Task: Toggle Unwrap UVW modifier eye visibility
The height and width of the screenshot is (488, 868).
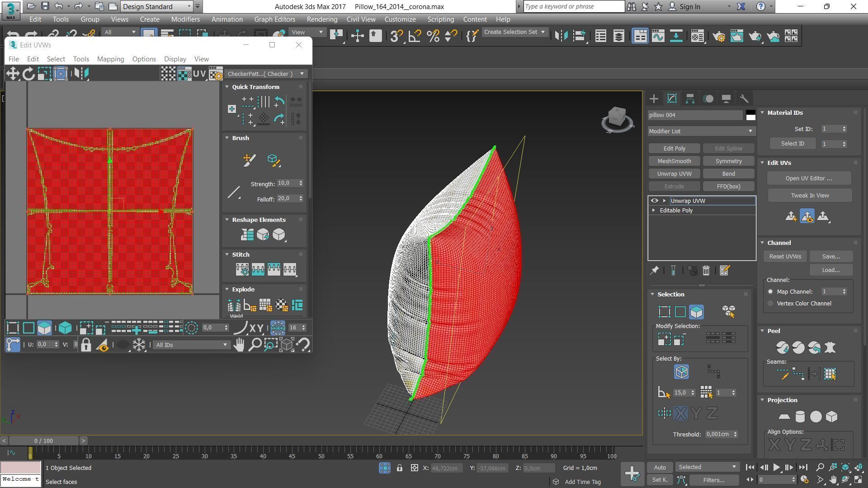Action: (x=654, y=201)
